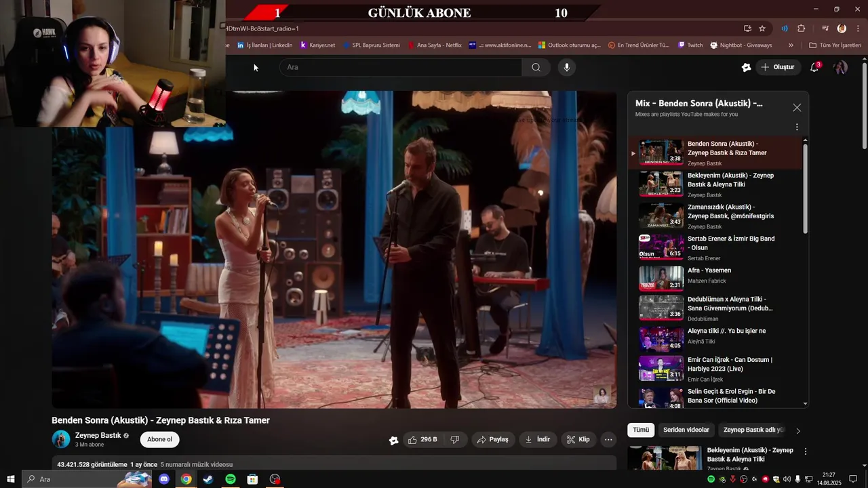This screenshot has width=868, height=488.
Task: Open Microsoft Store from the taskbar
Action: (252, 479)
